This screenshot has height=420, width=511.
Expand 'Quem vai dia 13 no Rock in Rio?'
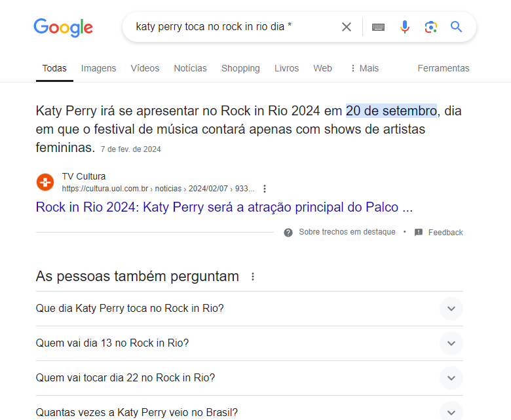pyautogui.click(x=250, y=343)
